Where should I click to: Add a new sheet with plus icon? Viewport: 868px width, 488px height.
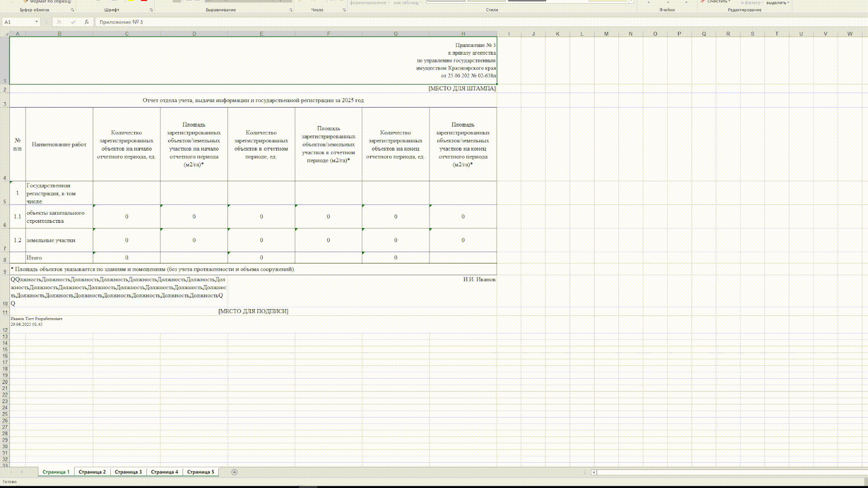(x=234, y=472)
